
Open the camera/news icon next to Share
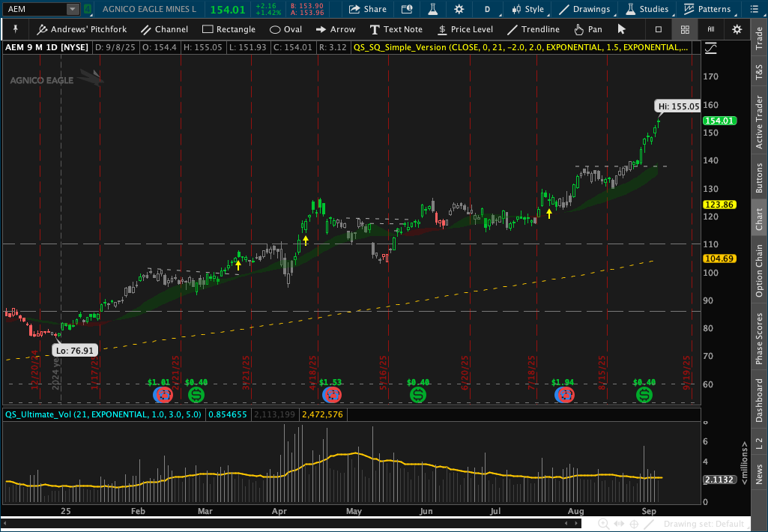click(407, 9)
